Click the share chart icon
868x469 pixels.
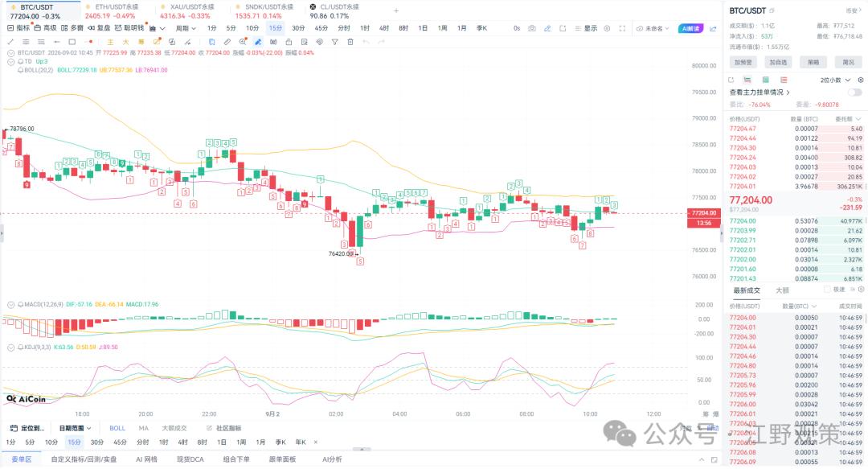[x=713, y=28]
